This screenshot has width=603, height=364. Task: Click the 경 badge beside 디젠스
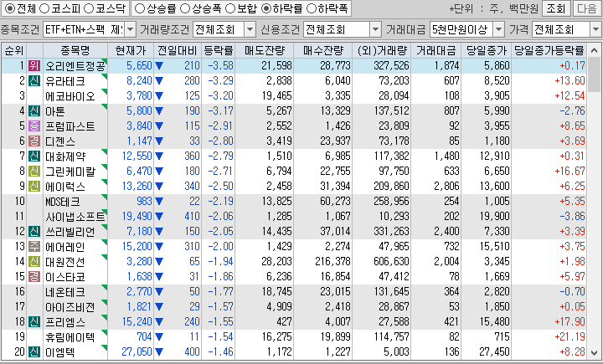click(x=34, y=141)
